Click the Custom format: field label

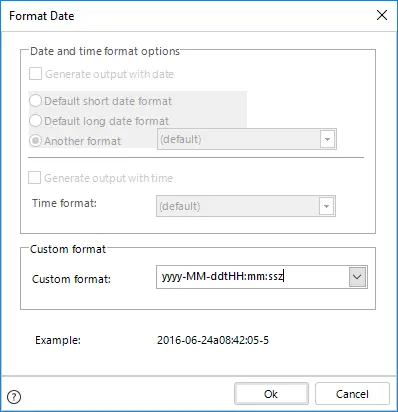click(x=71, y=279)
